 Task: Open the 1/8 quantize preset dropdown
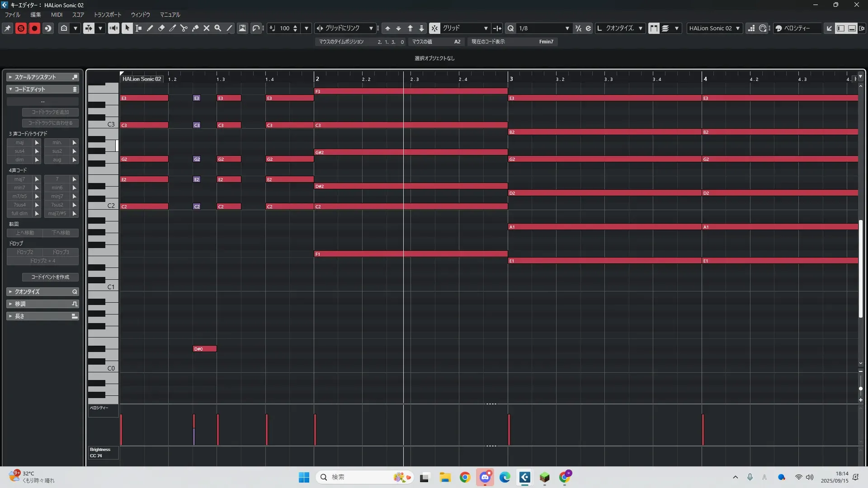(x=567, y=28)
